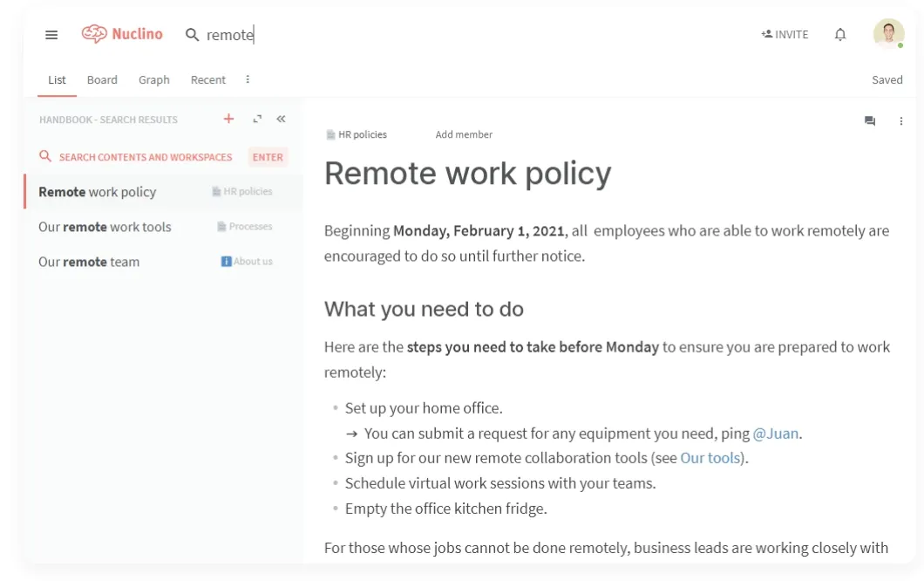Viewport: 924px width, 581px height.
Task: Click the ENTER search badge
Action: point(268,157)
